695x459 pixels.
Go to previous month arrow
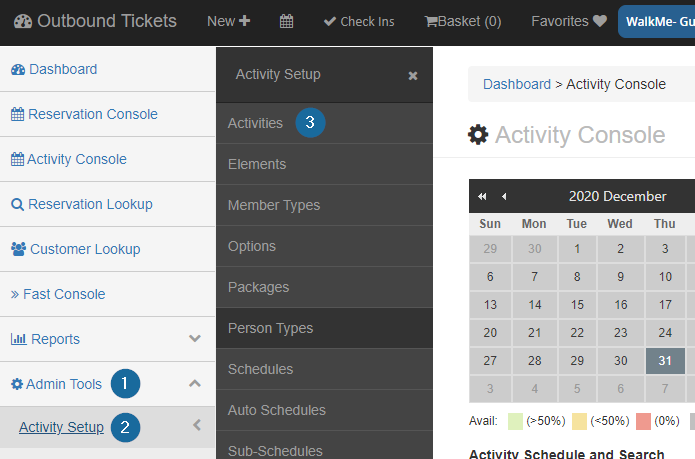click(504, 196)
